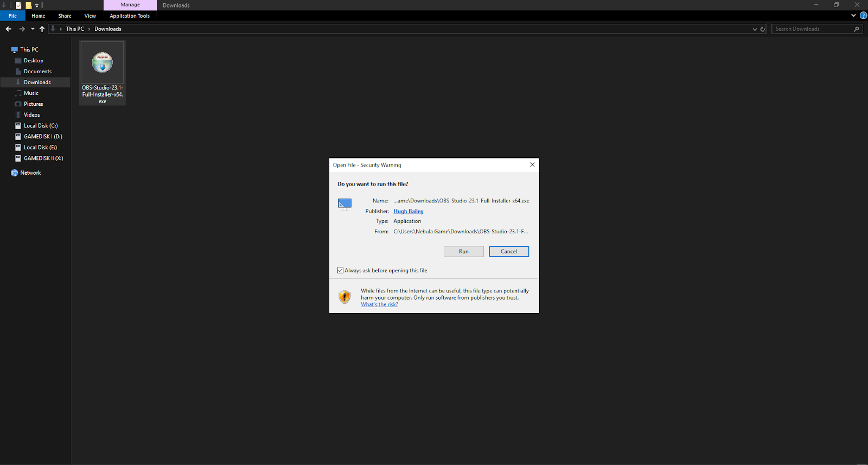Click the From path text in dialog
Viewport: 868px width, 465px height.
461,232
